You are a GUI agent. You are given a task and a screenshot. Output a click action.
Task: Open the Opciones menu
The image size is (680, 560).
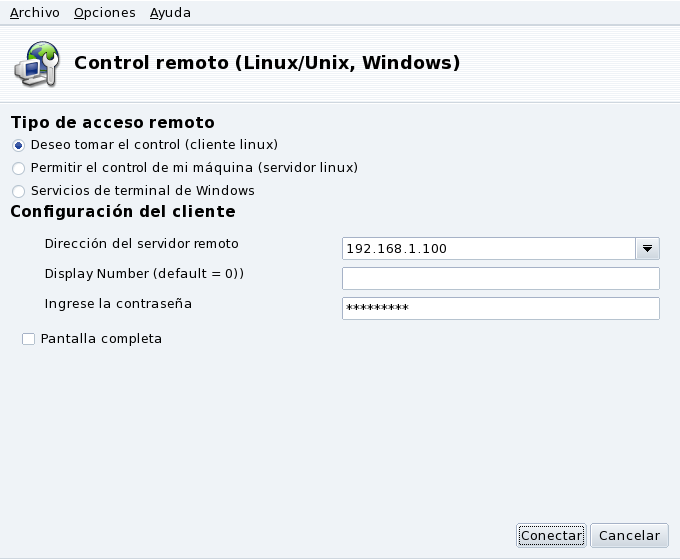[104, 13]
